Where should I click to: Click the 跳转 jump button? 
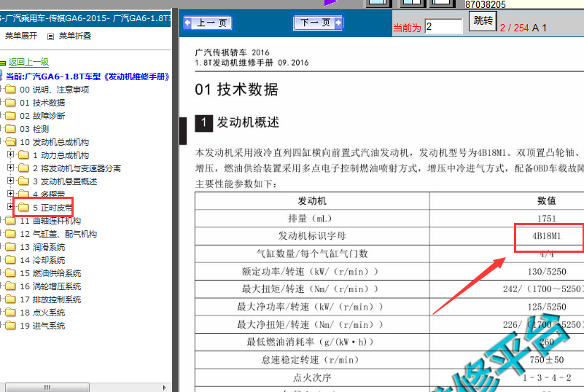(x=483, y=21)
